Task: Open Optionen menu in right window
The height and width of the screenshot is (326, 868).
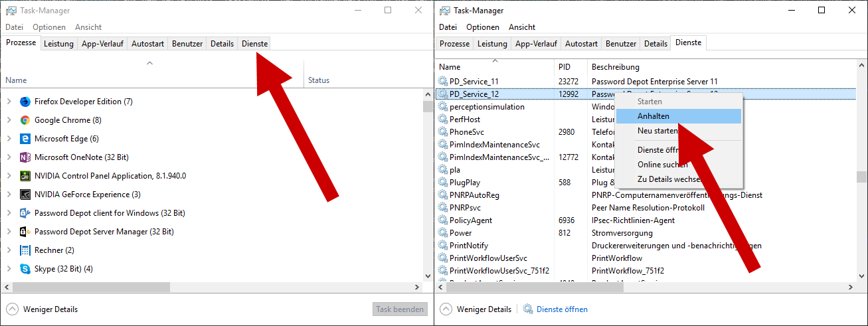Action: coord(483,27)
